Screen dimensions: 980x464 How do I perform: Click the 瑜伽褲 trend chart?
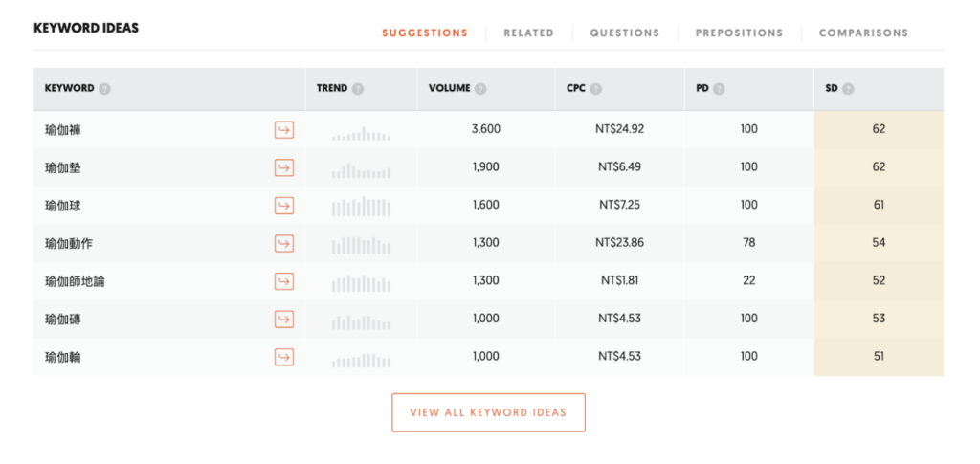click(x=361, y=133)
